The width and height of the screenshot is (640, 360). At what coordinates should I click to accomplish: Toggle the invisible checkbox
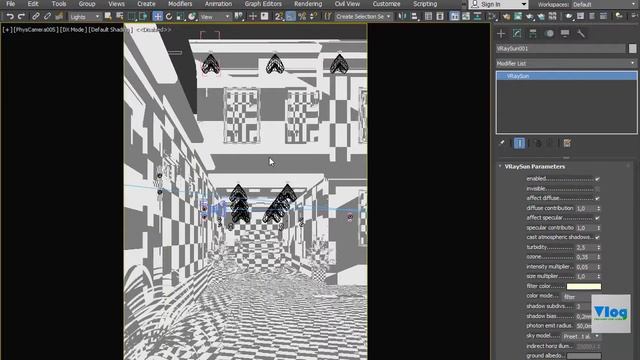click(597, 189)
